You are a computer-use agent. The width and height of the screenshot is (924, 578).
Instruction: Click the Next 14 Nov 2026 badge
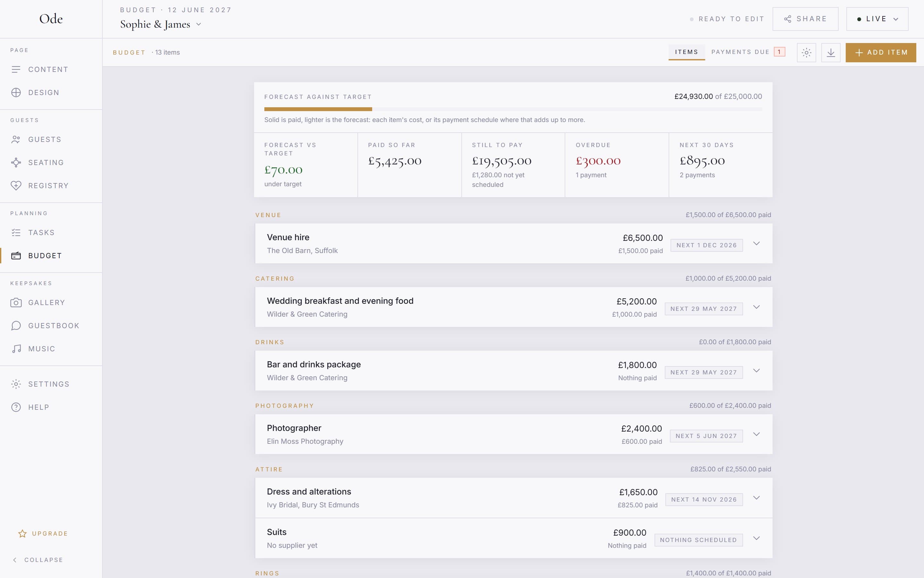pos(704,500)
